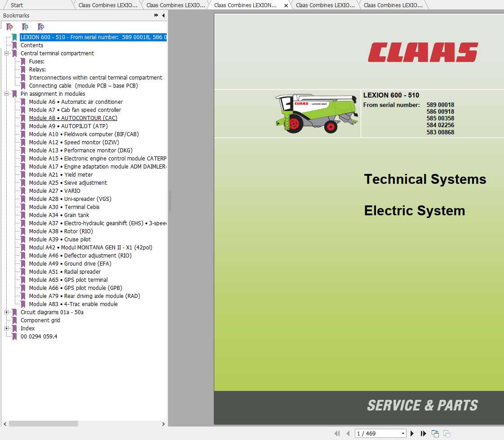Delete the selected bookmark

pyautogui.click(x=10, y=27)
